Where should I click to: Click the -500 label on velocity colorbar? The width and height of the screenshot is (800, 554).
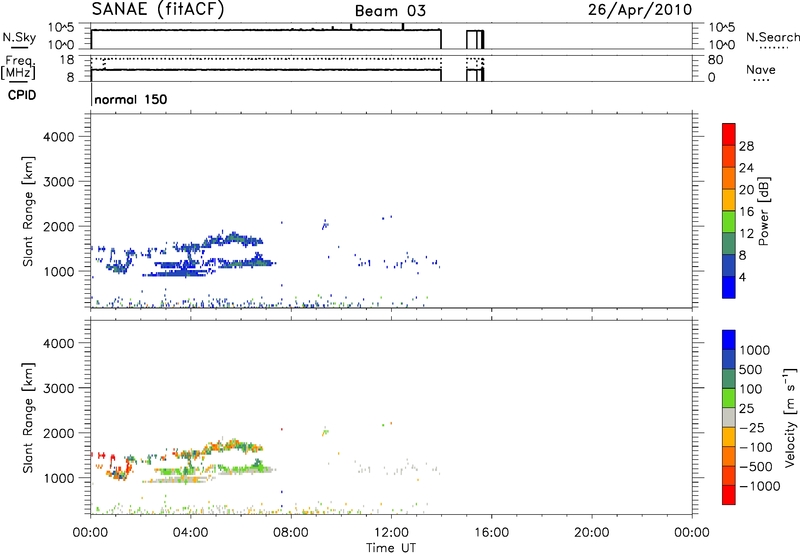756,466
